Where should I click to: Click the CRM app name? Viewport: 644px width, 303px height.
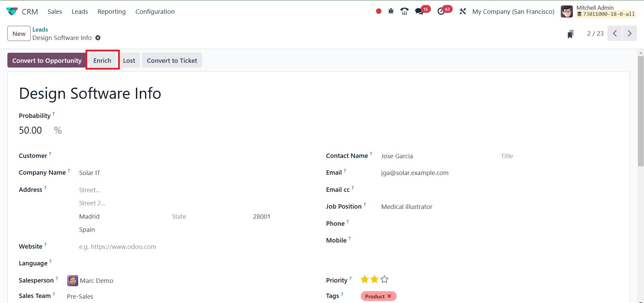click(x=30, y=12)
